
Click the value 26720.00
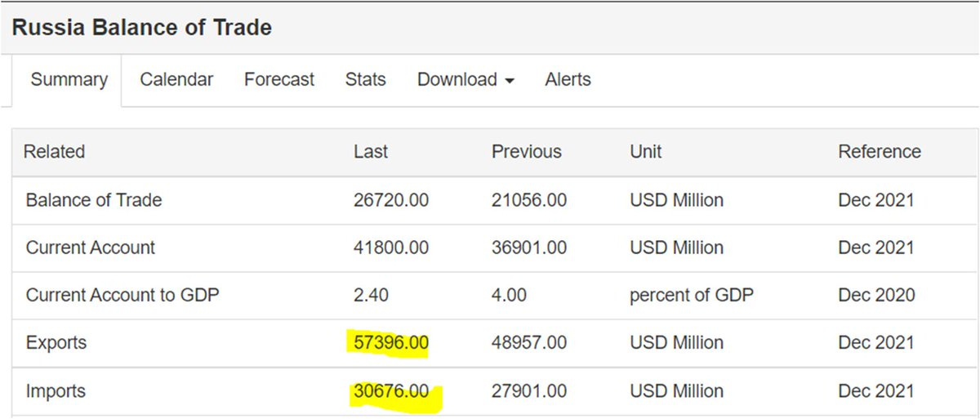click(x=391, y=200)
